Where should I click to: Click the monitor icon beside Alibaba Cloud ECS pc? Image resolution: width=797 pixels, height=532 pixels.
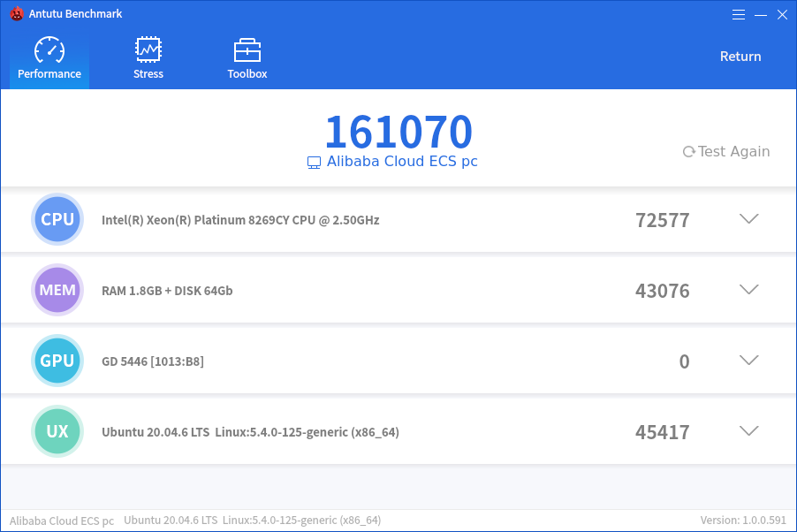tap(315, 163)
